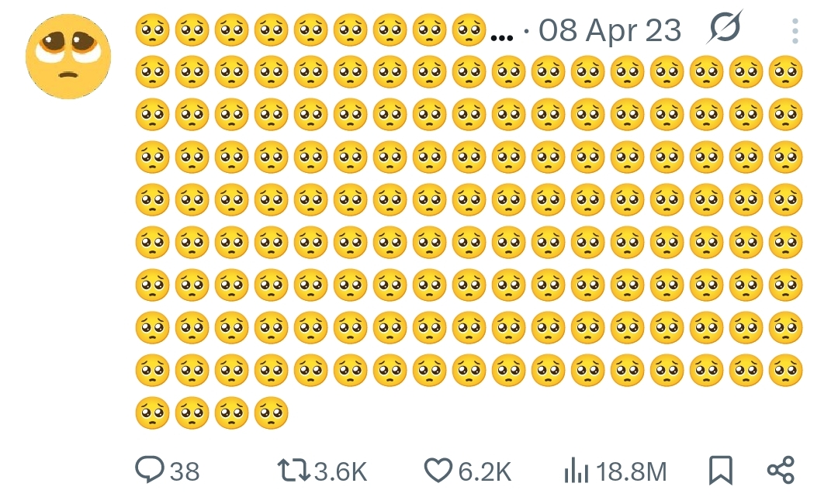Click the 18.8M views count

[x=632, y=471]
